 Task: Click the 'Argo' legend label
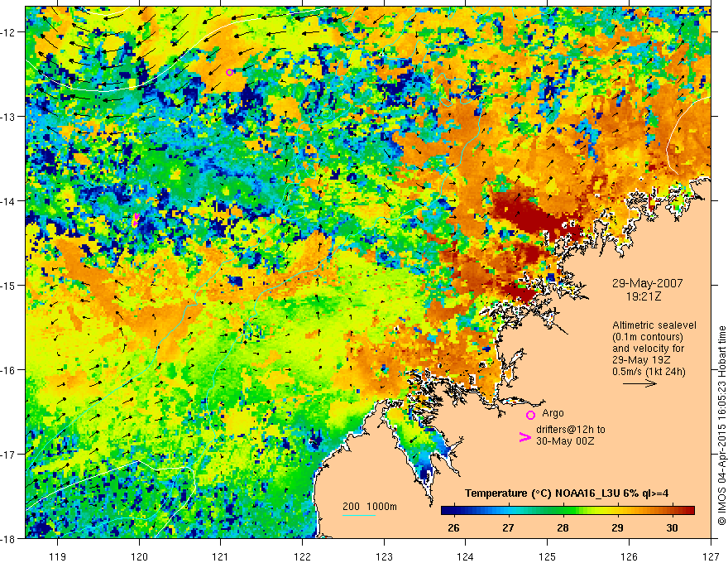pyautogui.click(x=553, y=413)
